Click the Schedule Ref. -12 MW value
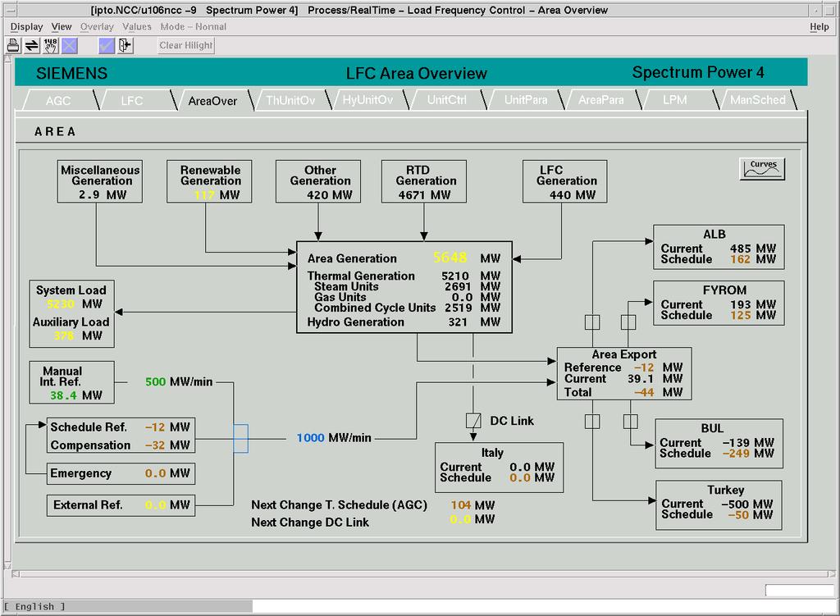The height and width of the screenshot is (616, 840). [155, 427]
